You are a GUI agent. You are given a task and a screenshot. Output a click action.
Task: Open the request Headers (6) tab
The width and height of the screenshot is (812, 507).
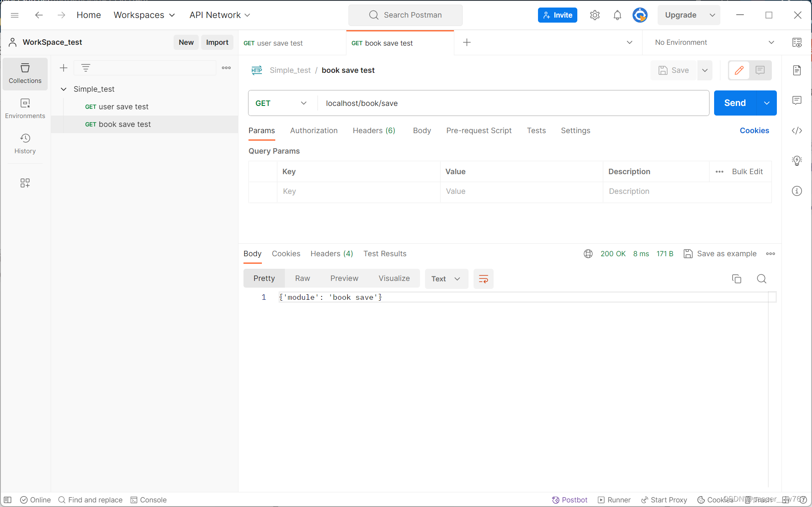[374, 131]
